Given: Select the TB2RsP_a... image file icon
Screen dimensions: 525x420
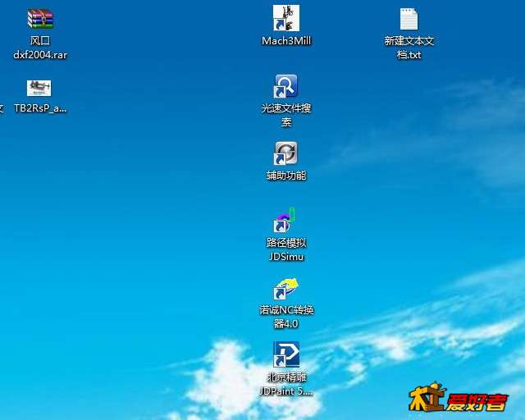Looking at the screenshot, I should click(x=39, y=88).
